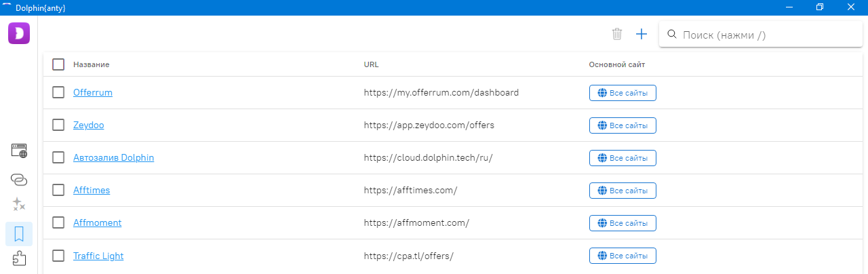Toggle the select-all checkbox in header
868x274 pixels.
[x=58, y=64]
